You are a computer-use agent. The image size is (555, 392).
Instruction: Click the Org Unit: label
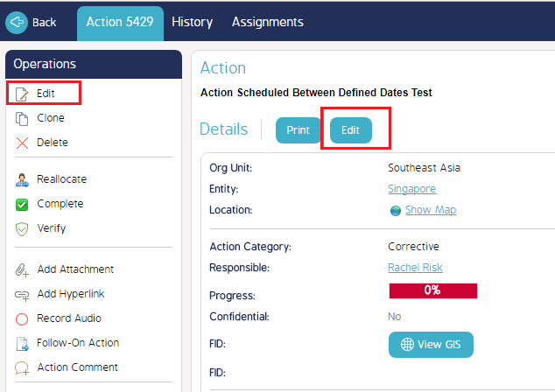(x=231, y=168)
